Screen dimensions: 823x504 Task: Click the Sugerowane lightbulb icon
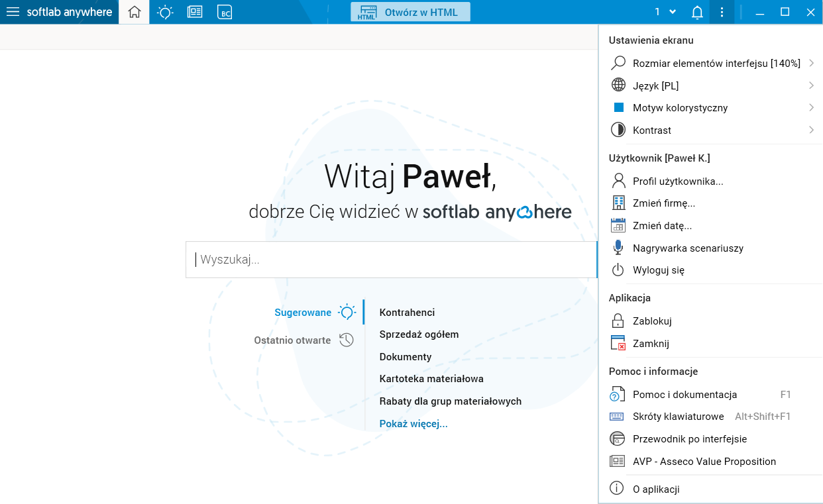coord(347,312)
